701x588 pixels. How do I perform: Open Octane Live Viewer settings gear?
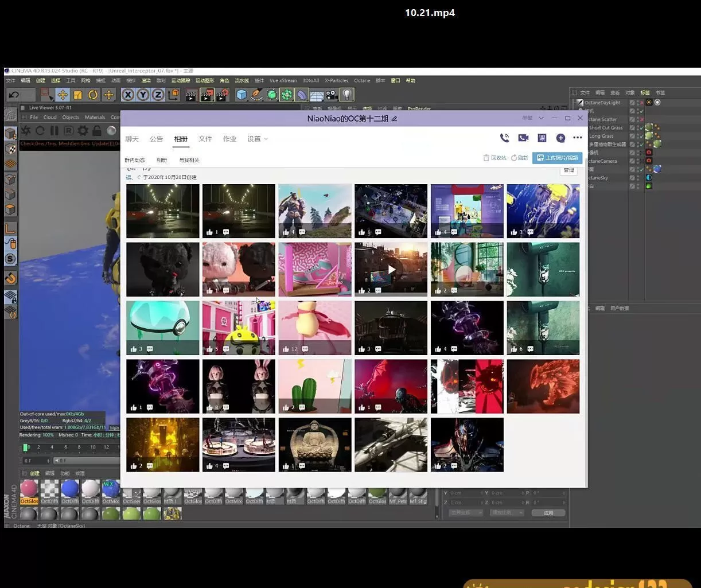pyautogui.click(x=83, y=131)
